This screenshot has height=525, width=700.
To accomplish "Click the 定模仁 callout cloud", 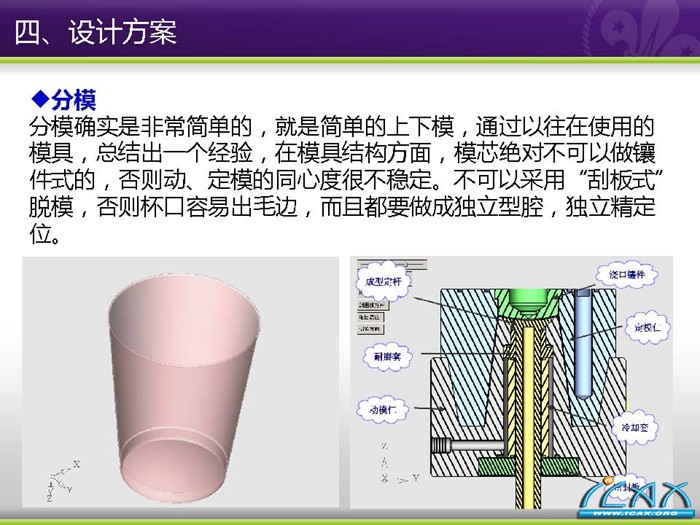I will pyautogui.click(x=647, y=328).
